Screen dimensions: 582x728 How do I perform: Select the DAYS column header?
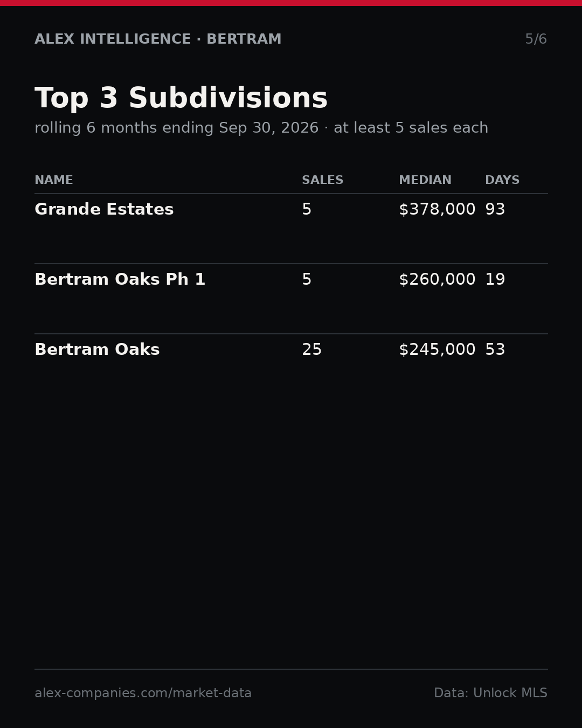click(x=502, y=181)
